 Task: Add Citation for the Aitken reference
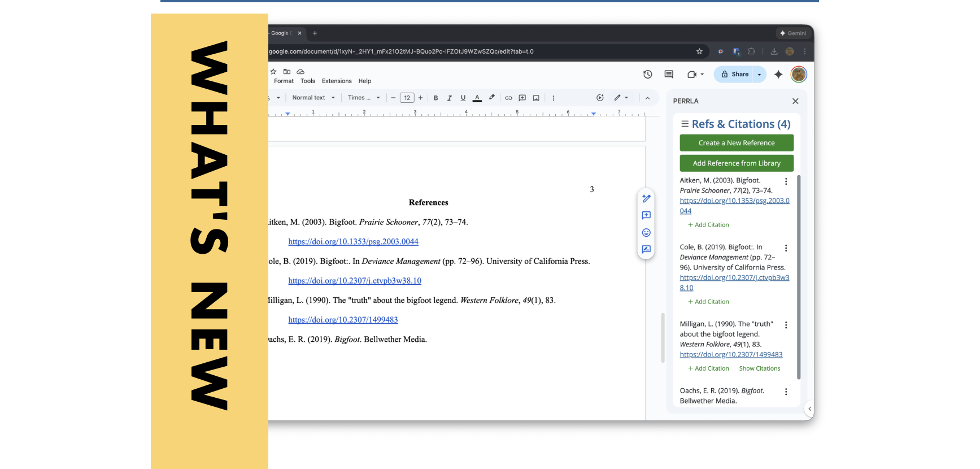708,225
